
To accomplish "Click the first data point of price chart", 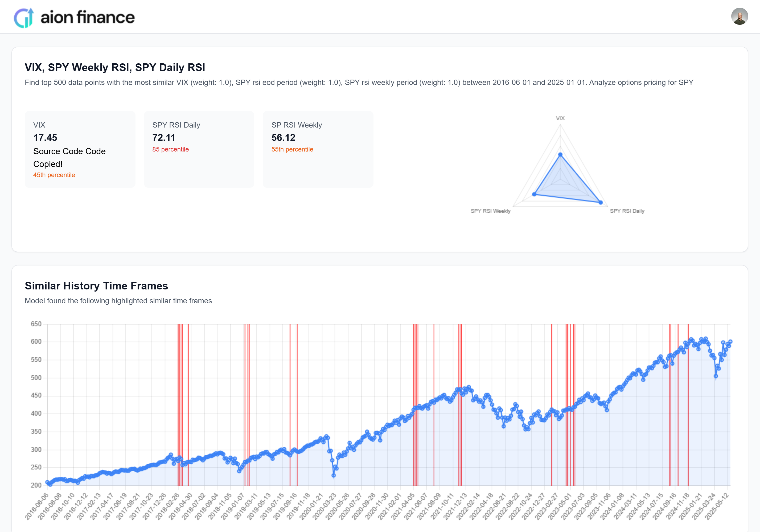I will (x=47, y=482).
